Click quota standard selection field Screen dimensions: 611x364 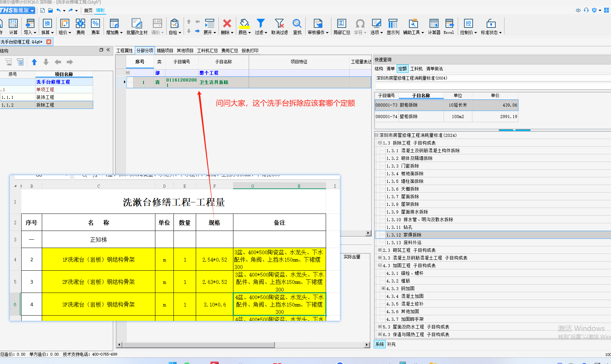493,78
